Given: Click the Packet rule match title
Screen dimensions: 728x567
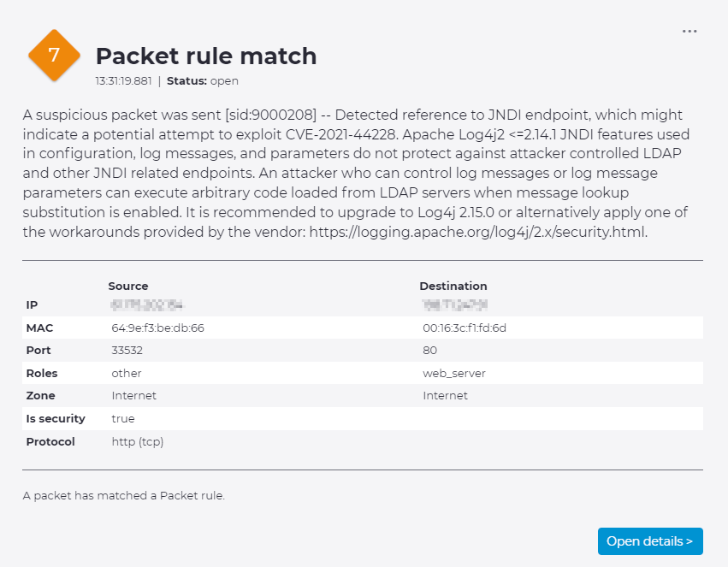Looking at the screenshot, I should point(206,56).
